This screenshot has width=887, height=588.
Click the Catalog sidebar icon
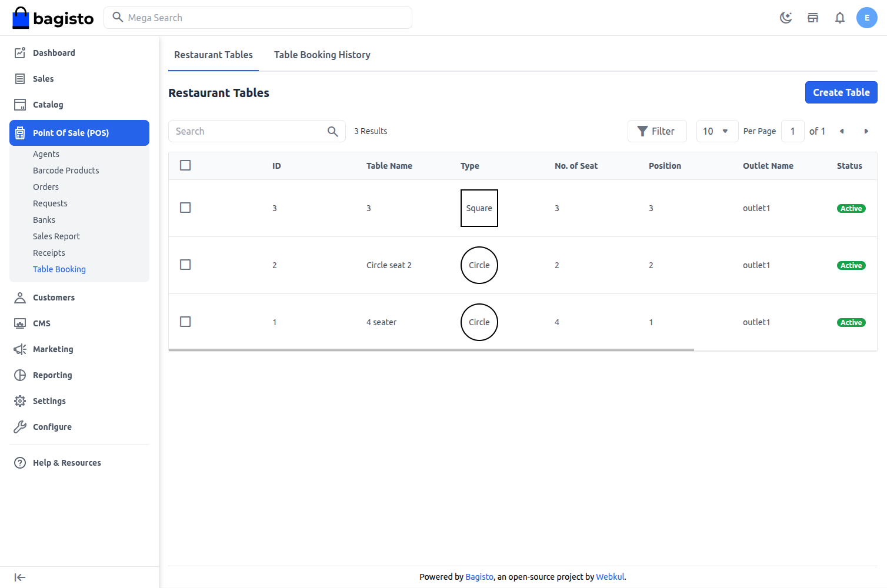point(20,105)
